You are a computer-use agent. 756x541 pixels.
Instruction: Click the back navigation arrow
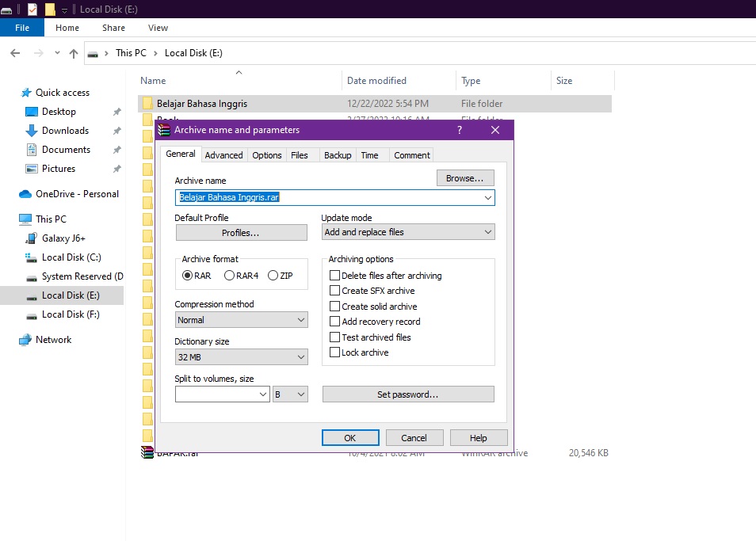(x=16, y=53)
